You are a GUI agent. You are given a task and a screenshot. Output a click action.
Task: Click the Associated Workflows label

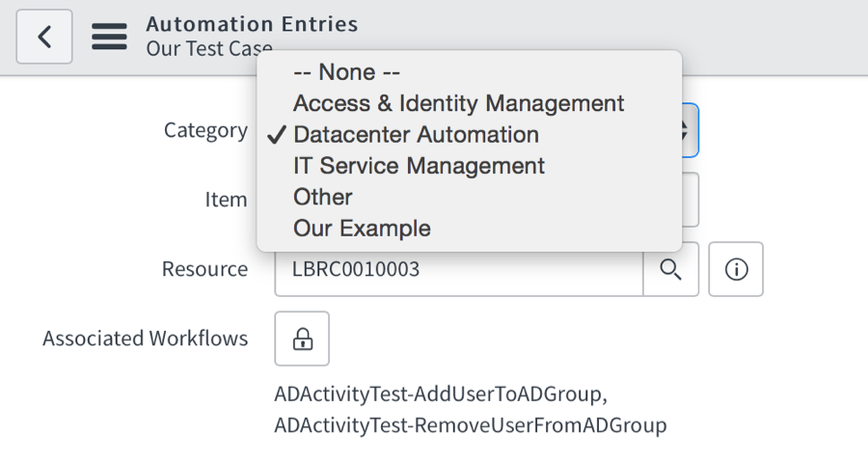click(145, 339)
